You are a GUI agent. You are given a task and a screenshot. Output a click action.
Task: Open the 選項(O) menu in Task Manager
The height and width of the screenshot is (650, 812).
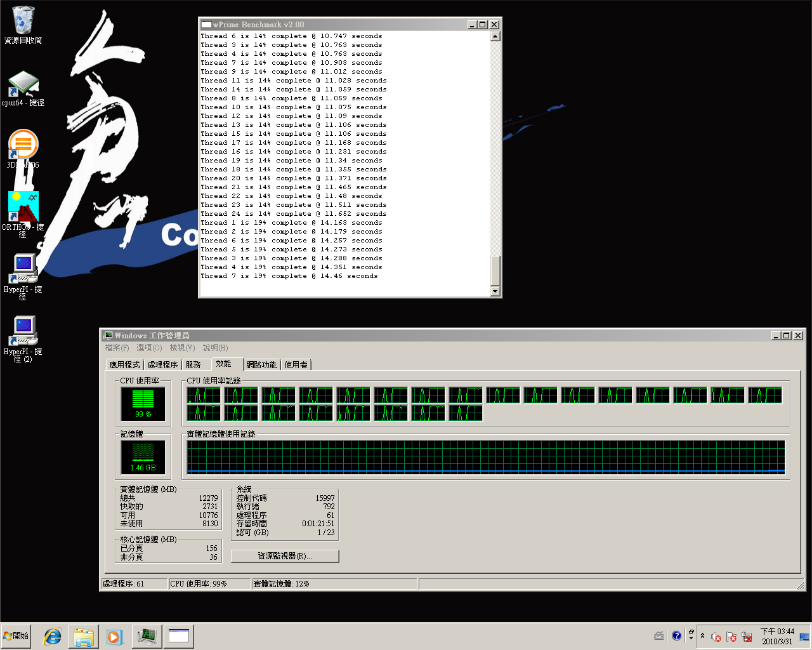[149, 348]
